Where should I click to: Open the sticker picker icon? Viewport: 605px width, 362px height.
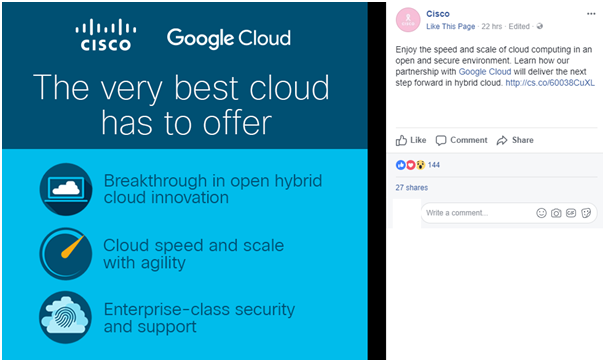click(586, 213)
